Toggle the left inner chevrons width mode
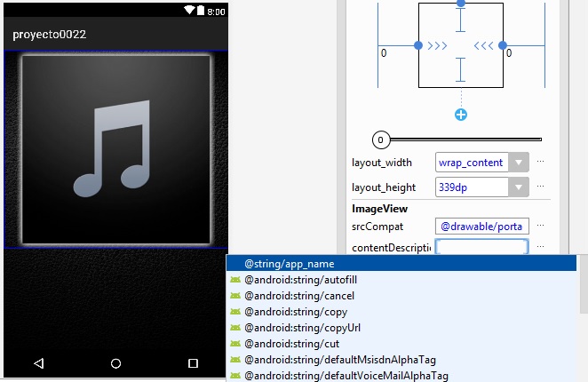The image size is (588, 382). (437, 44)
